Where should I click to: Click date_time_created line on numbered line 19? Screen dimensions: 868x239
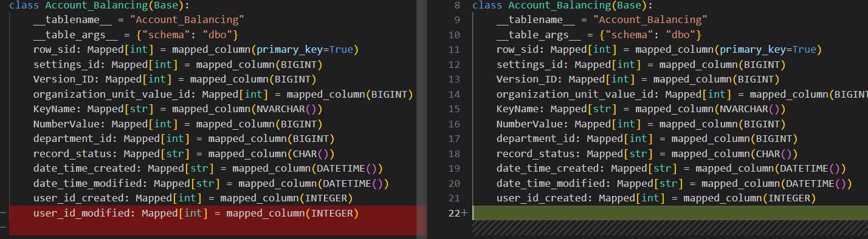[x=671, y=169]
